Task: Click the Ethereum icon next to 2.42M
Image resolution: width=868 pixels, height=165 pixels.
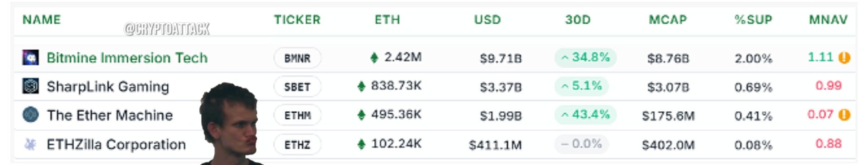Action: [374, 58]
